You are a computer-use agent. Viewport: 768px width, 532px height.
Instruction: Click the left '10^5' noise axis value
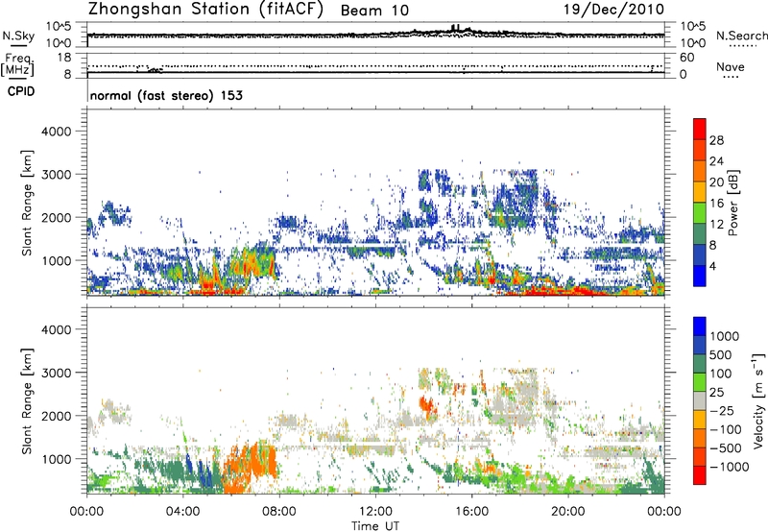coord(59,27)
